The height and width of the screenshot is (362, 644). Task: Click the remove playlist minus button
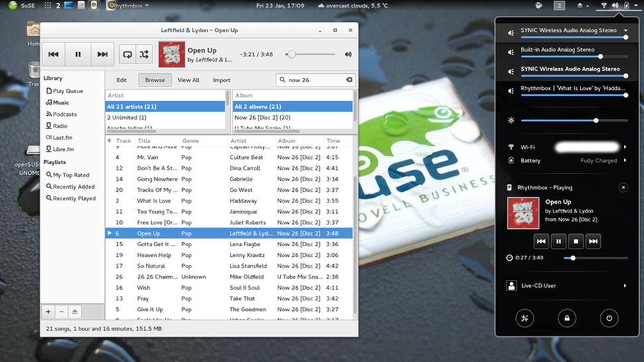[x=61, y=312]
